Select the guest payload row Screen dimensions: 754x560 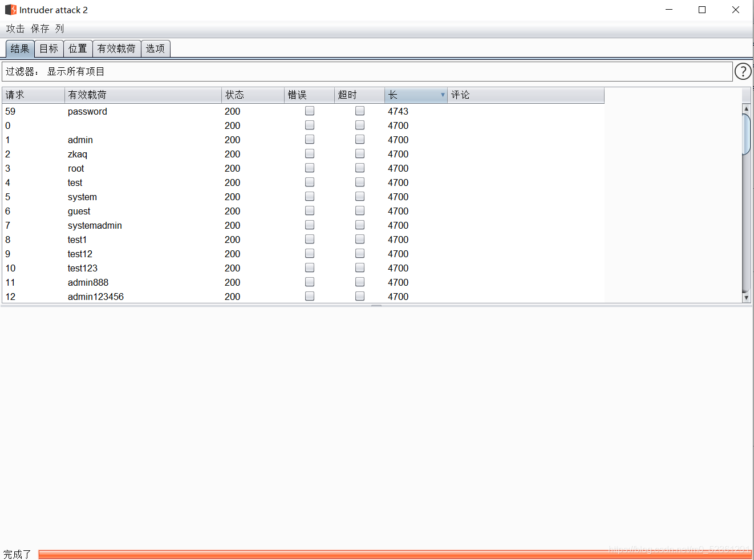303,211
